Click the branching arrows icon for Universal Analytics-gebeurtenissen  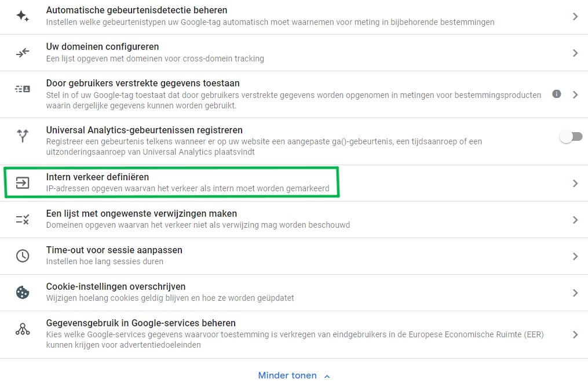pos(23,136)
